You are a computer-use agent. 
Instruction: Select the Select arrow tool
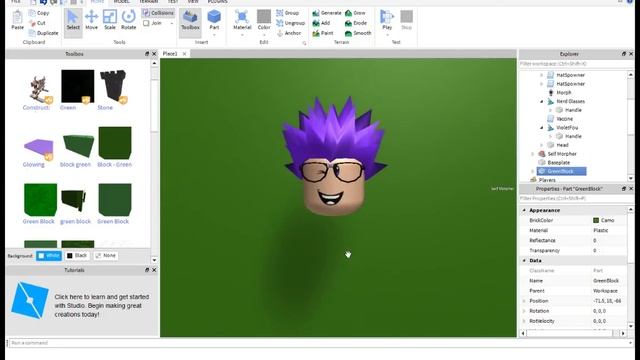click(x=73, y=20)
